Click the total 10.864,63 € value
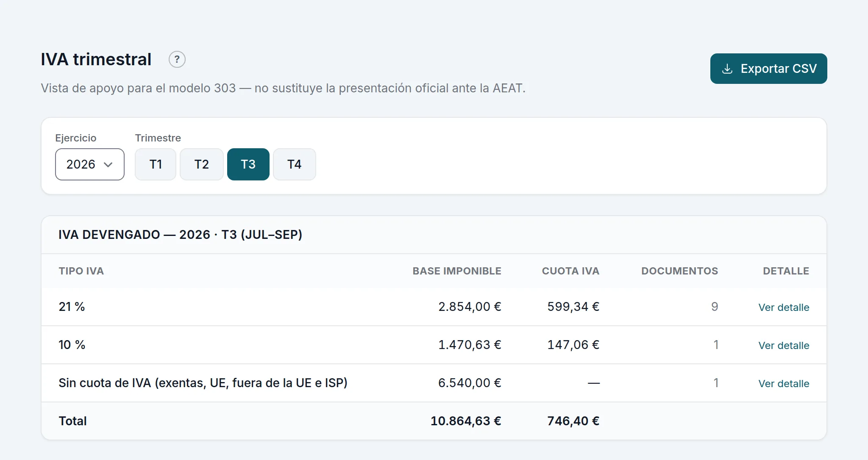This screenshot has width=868, height=460. pos(466,421)
